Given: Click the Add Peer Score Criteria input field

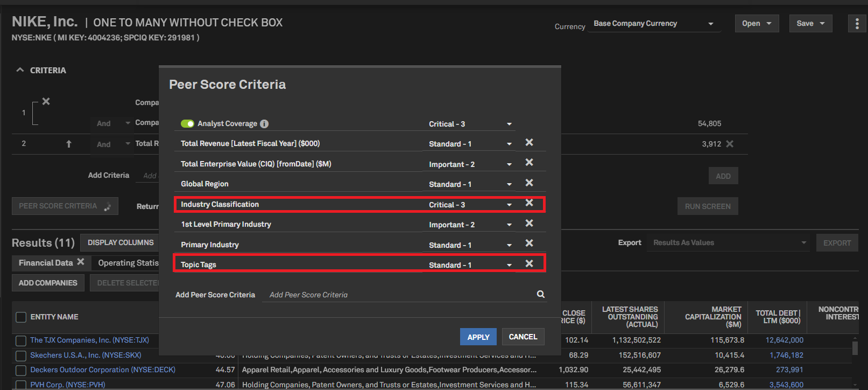Looking at the screenshot, I should 398,295.
